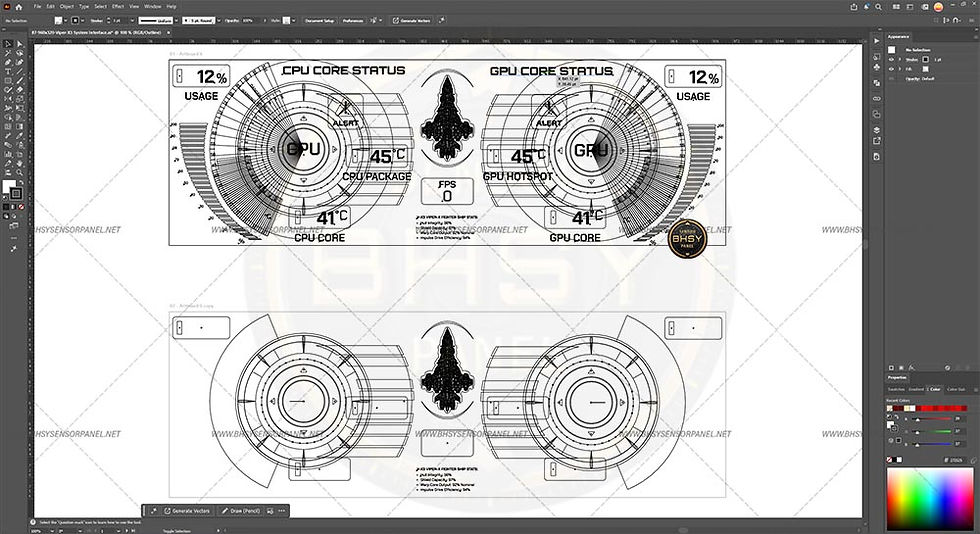
Task: Click the Share document icon
Action: point(854,7)
